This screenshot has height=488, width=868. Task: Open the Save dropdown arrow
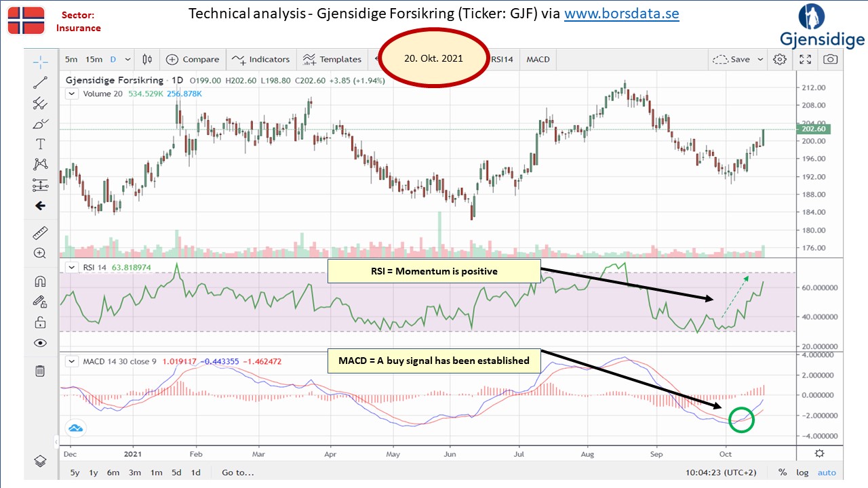tap(760, 60)
